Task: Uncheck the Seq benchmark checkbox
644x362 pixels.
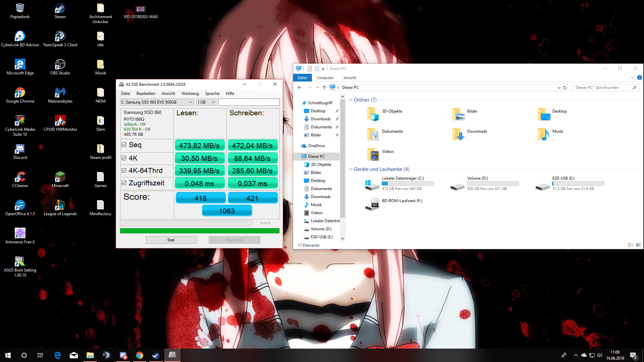Action: click(x=124, y=145)
